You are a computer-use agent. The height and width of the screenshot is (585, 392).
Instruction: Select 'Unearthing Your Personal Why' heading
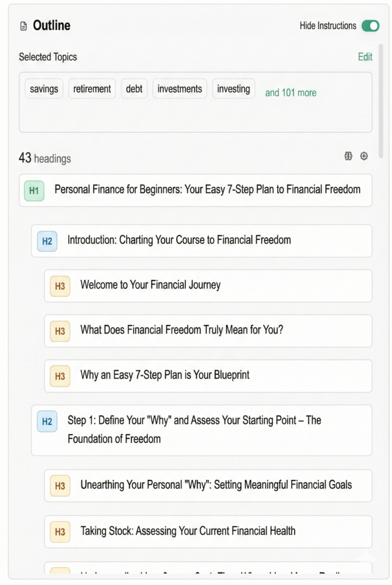tap(216, 485)
